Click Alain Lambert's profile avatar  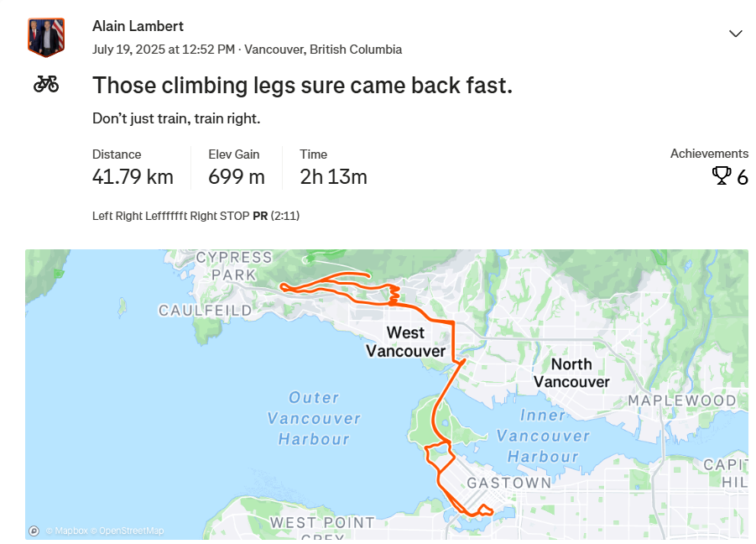pyautogui.click(x=47, y=37)
